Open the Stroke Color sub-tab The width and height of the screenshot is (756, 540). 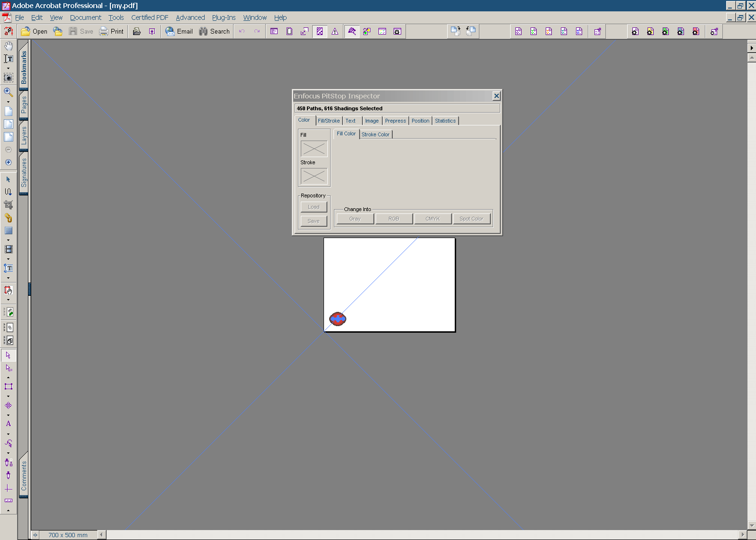pyautogui.click(x=376, y=134)
